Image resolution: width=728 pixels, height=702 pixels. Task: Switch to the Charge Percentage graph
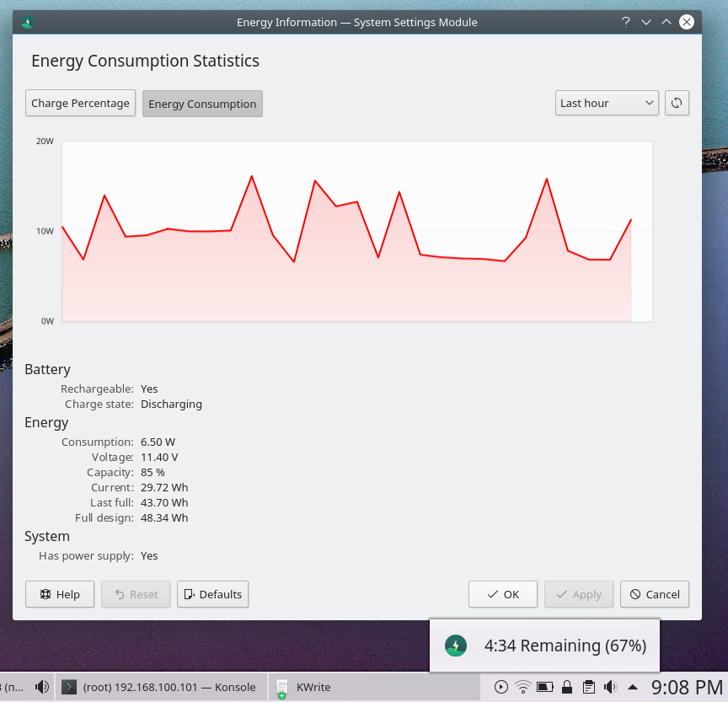pos(80,103)
